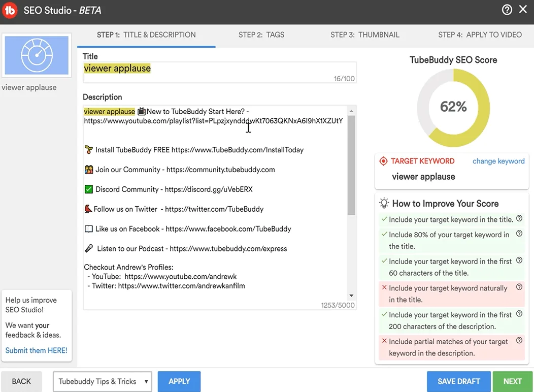This screenshot has height=392, width=534.
Task: Click the red X on 'keyword naturally' tip
Action: [384, 287]
